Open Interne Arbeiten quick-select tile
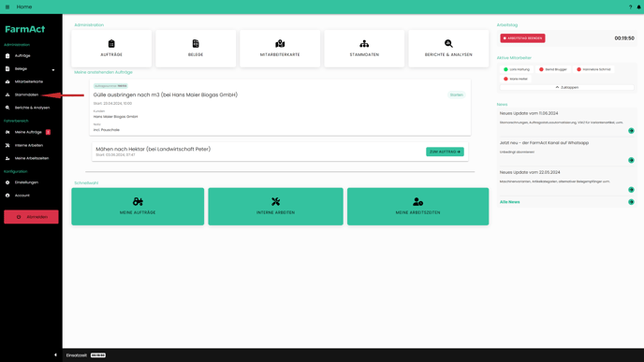The width and height of the screenshot is (644, 362). 275,207
